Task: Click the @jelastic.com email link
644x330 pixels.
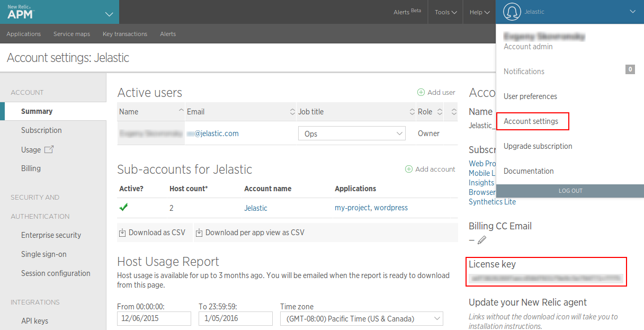Action: tap(216, 133)
